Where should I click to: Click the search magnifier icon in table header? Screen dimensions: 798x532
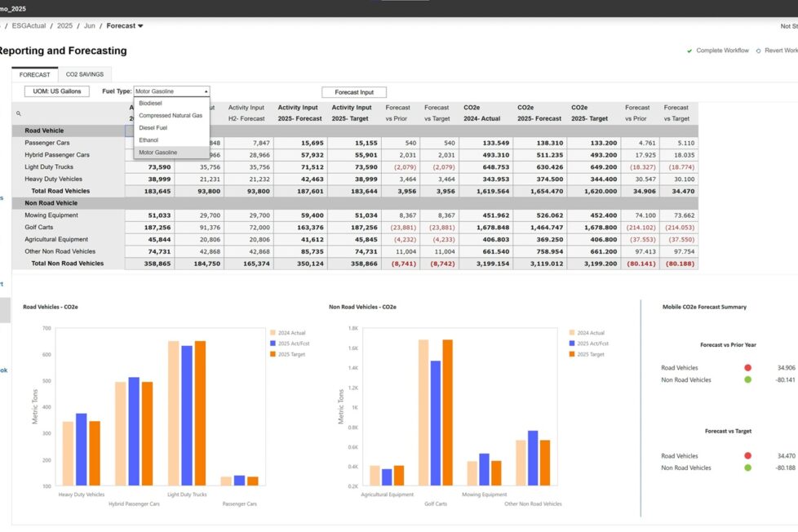tap(19, 113)
